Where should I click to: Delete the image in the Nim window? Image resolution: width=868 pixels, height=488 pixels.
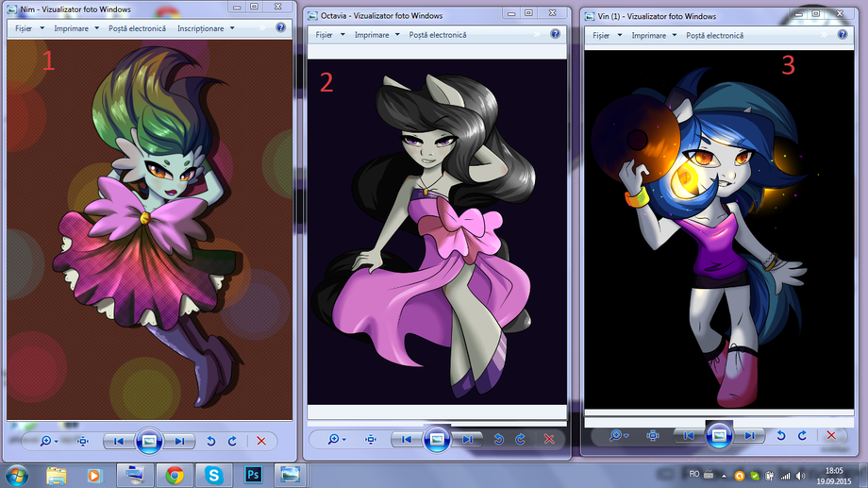coord(261,441)
